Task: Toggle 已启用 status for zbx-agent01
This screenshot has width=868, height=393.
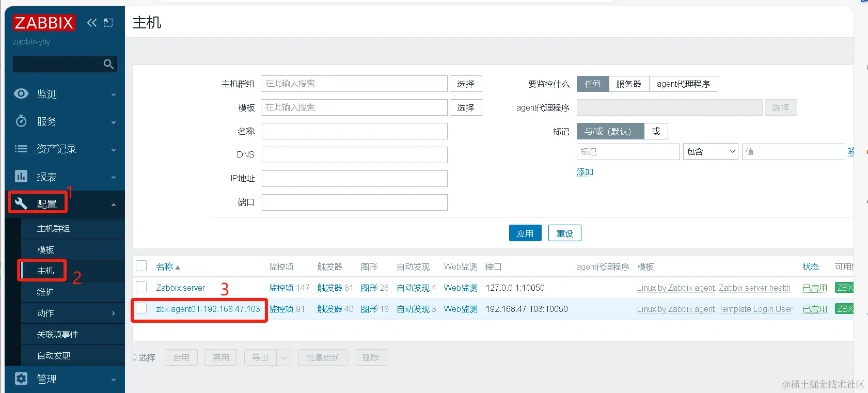Action: (x=815, y=309)
